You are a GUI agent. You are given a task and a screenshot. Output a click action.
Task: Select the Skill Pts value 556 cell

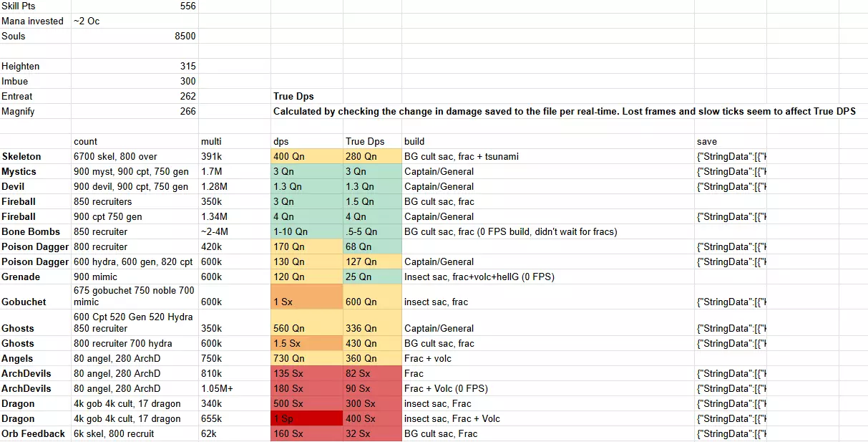[135, 6]
